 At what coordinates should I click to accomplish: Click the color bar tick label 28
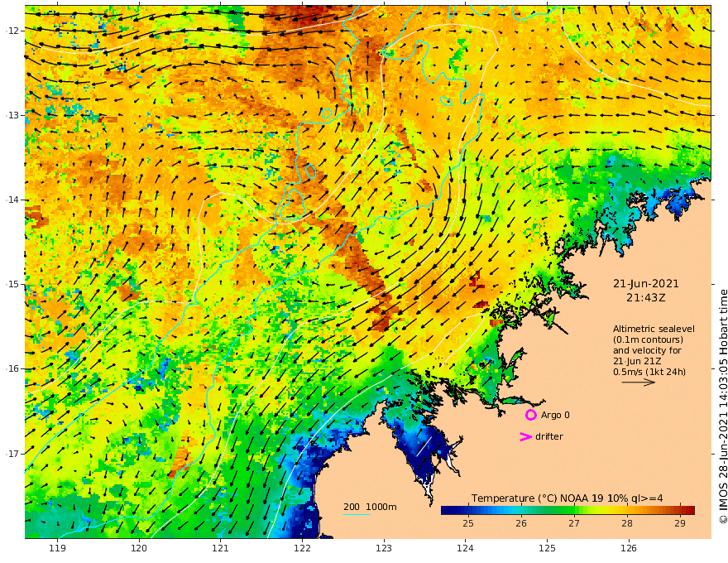[x=627, y=523]
